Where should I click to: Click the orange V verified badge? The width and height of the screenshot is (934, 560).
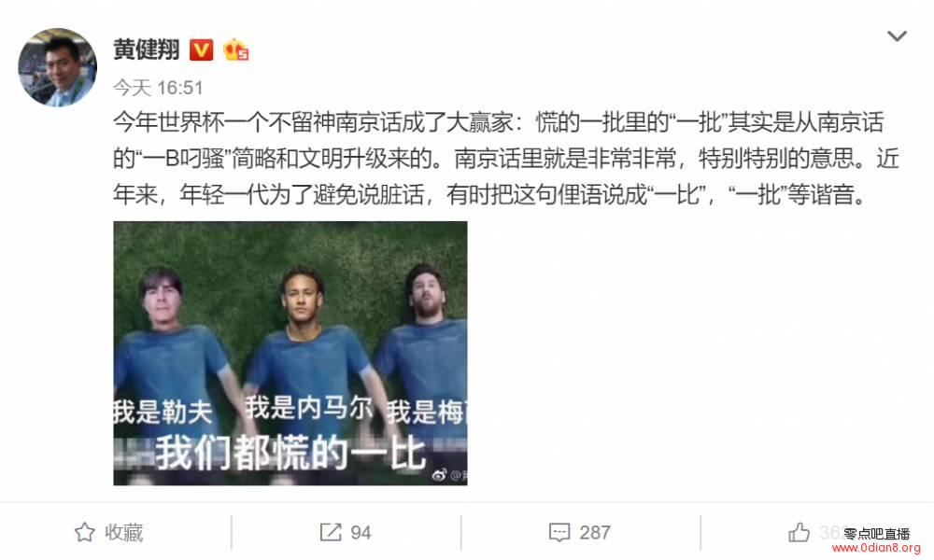point(202,50)
